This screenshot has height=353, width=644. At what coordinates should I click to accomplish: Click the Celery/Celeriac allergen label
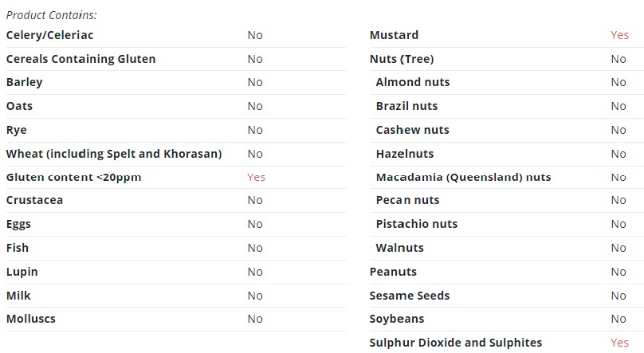pyautogui.click(x=49, y=35)
